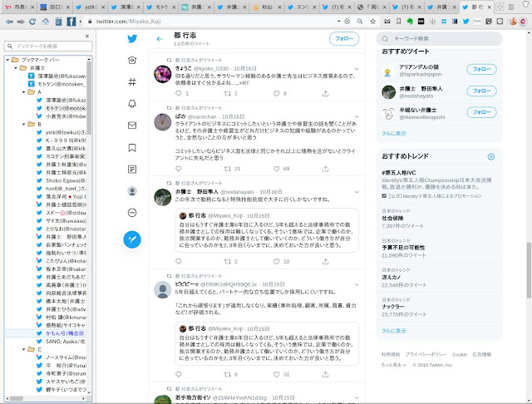Switch to the 市長 browser tab
Screen dimensions: 532x404
click(19, 7)
